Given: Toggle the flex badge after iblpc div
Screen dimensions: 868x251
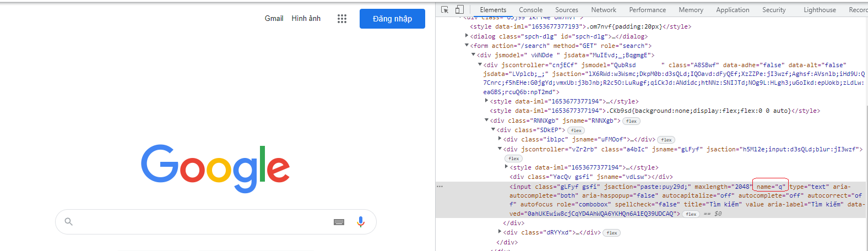Looking at the screenshot, I should click(666, 140).
